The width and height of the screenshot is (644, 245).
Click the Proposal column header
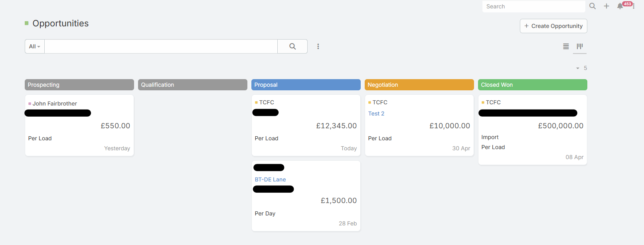[306, 85]
